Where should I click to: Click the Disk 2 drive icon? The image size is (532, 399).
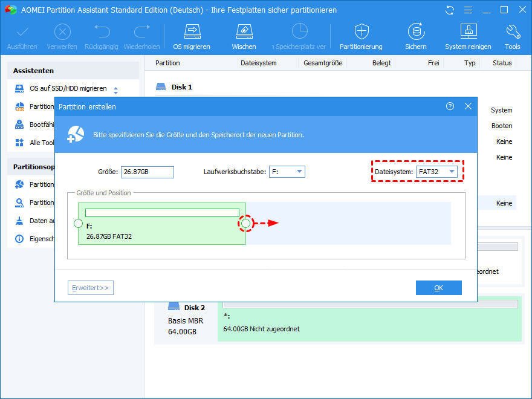pyautogui.click(x=174, y=307)
